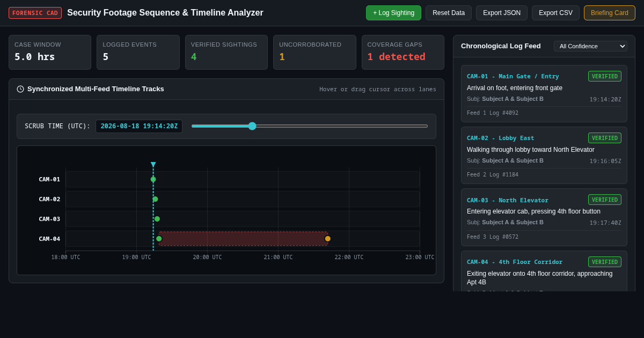
Task: Click the CAM-03 lane label
Action: pyautogui.click(x=49, y=219)
